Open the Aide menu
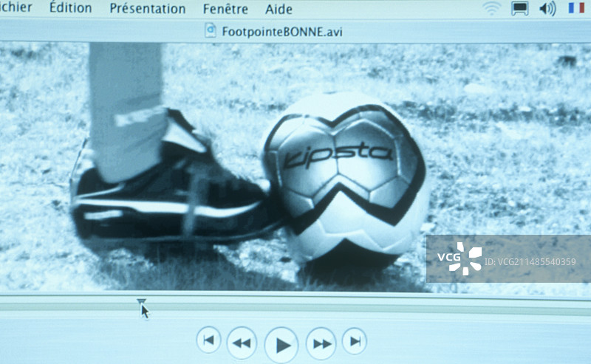591x364 pixels. point(279,9)
